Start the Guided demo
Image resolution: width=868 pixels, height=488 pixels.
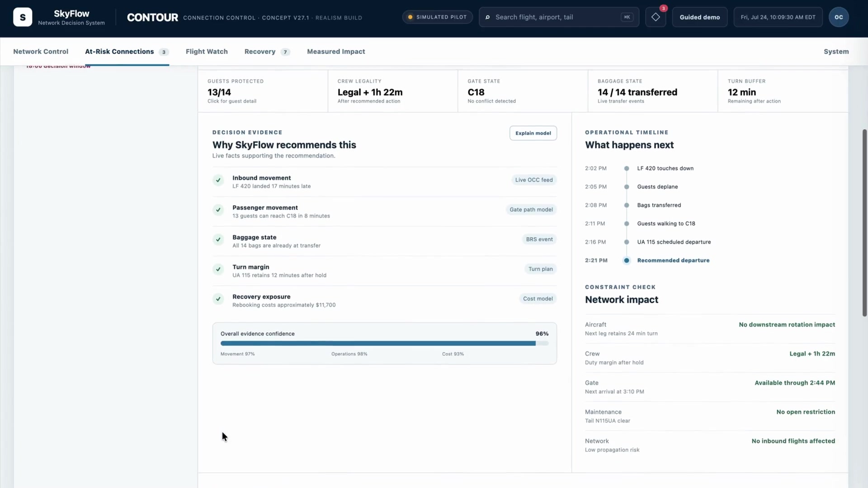coord(699,17)
